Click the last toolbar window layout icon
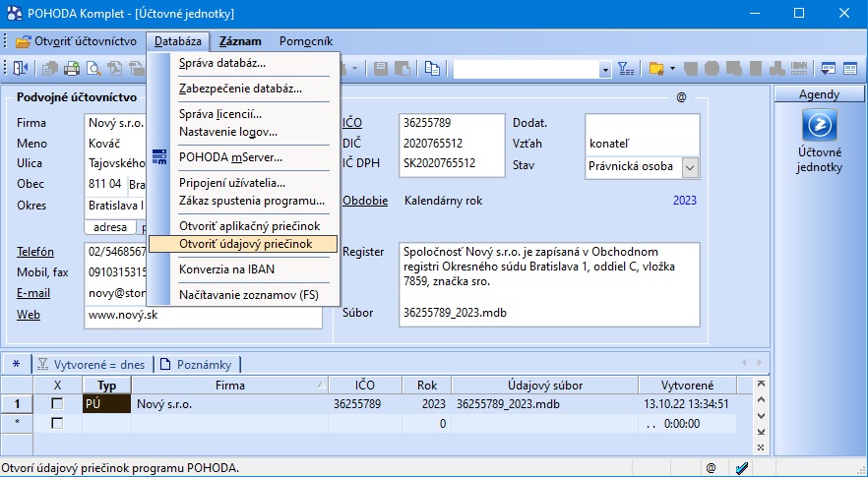Image resolution: width=868 pixels, height=477 pixels. (x=850, y=69)
